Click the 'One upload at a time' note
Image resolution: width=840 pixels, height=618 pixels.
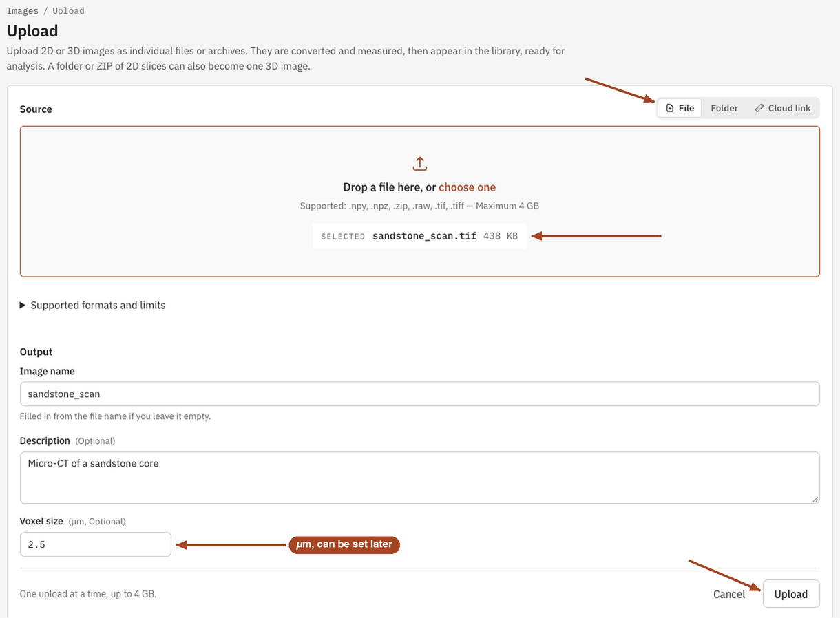coord(88,593)
